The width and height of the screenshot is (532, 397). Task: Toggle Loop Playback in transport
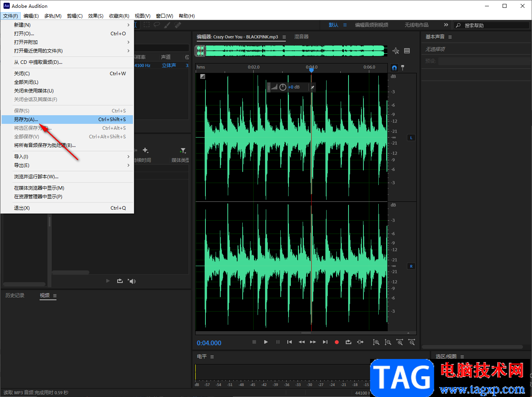(x=348, y=342)
